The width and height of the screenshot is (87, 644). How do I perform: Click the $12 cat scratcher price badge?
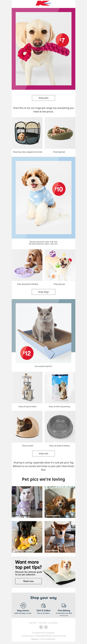point(27,353)
